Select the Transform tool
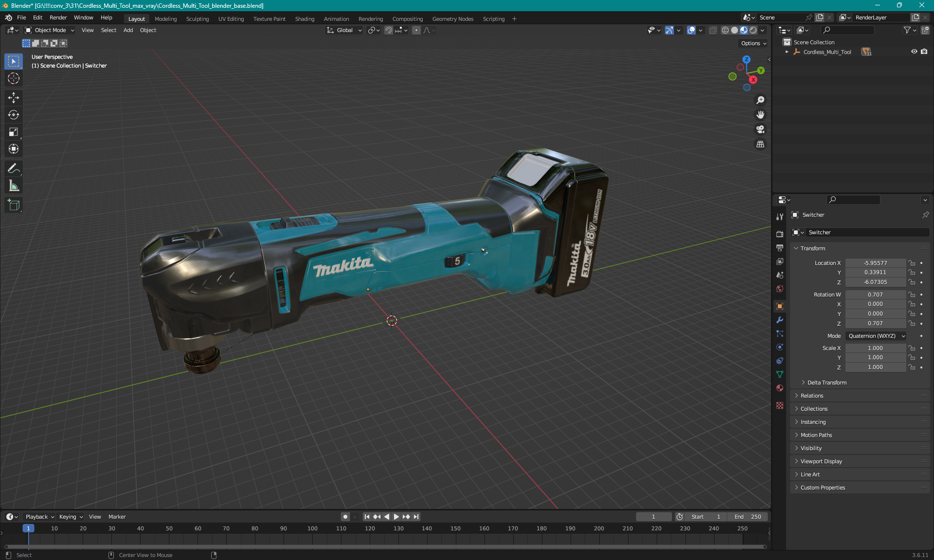The image size is (934, 560). click(x=14, y=149)
